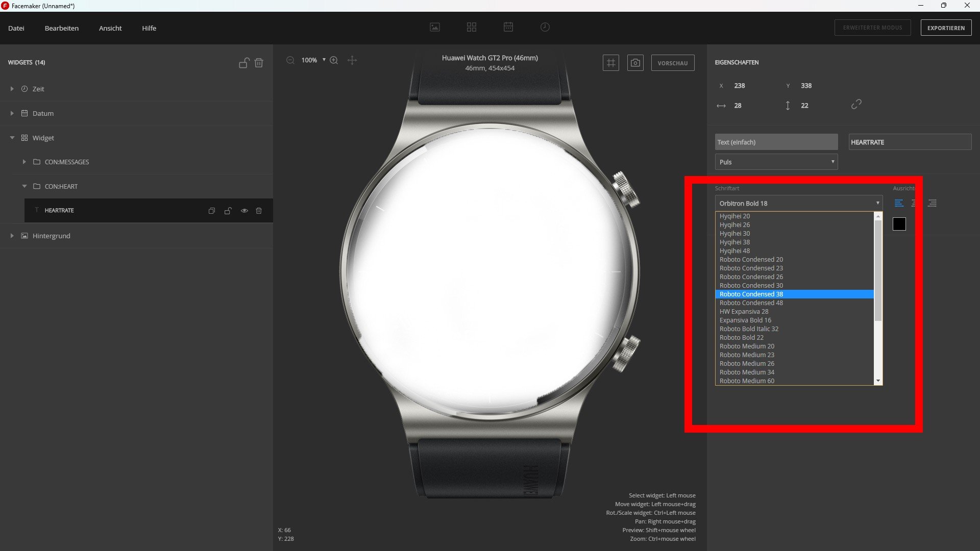Image resolution: width=980 pixels, height=551 pixels.
Task: Click the calendar icon in top toolbar
Action: pyautogui.click(x=508, y=27)
